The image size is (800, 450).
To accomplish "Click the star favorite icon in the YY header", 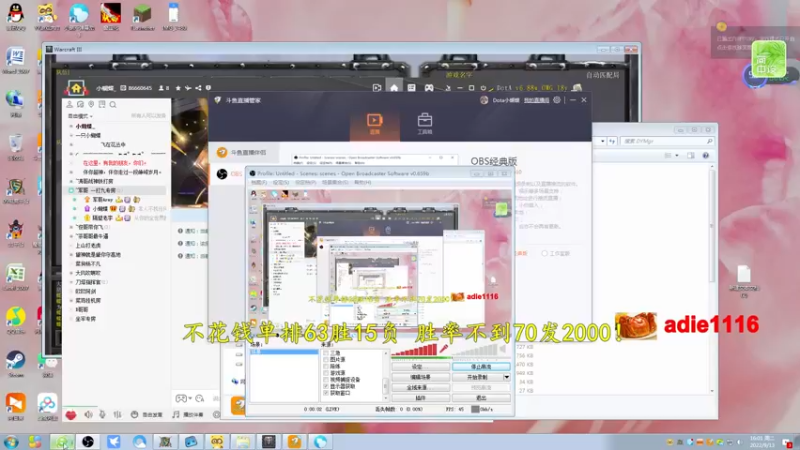I will pos(178,88).
